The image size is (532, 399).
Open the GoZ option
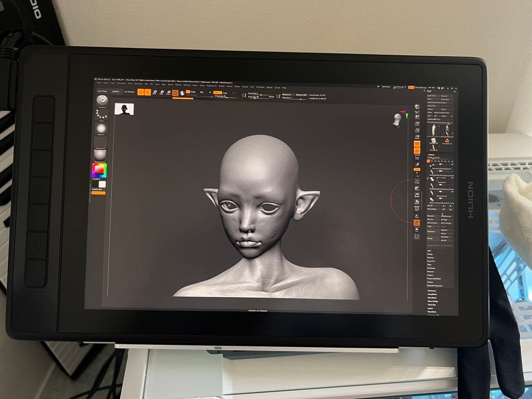point(430,116)
